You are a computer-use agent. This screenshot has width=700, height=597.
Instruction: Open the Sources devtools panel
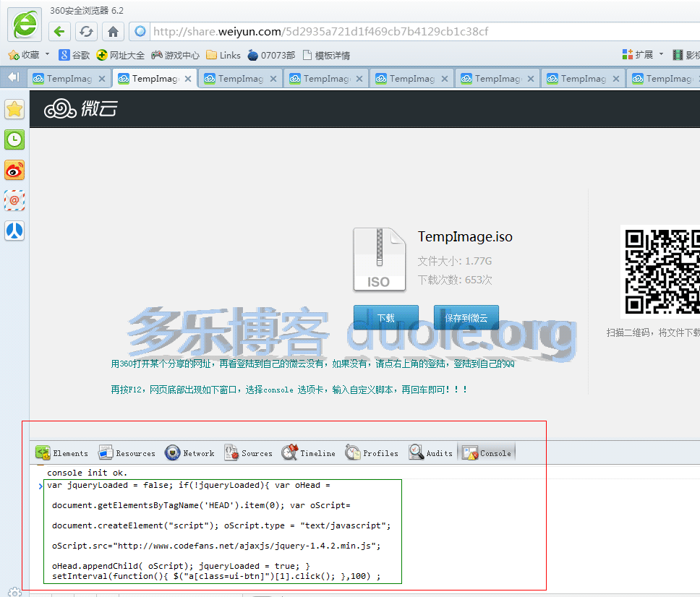pos(248,453)
